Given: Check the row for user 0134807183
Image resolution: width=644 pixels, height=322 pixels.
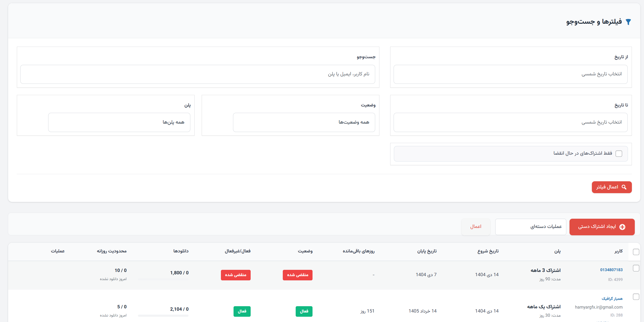Looking at the screenshot, I should [636, 268].
